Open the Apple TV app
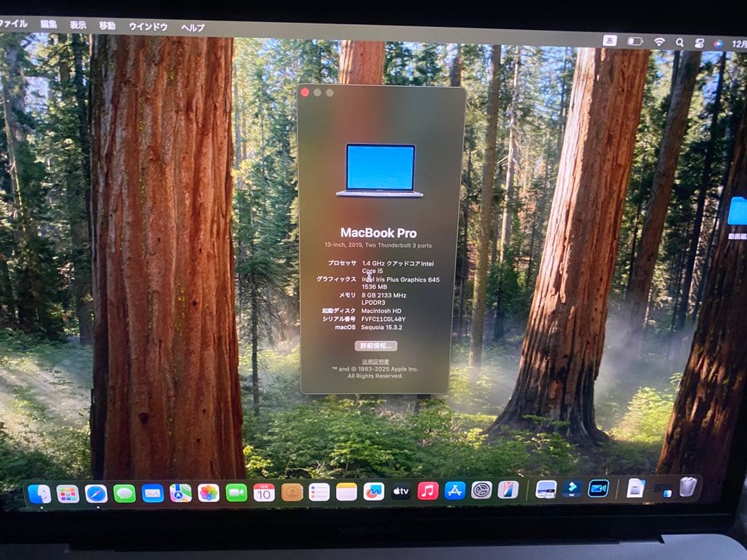 pyautogui.click(x=400, y=492)
